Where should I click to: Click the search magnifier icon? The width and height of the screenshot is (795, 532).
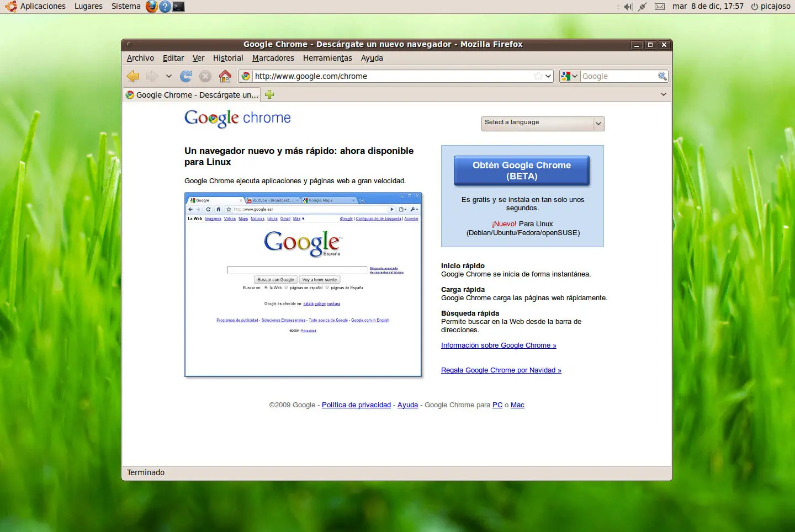click(662, 76)
